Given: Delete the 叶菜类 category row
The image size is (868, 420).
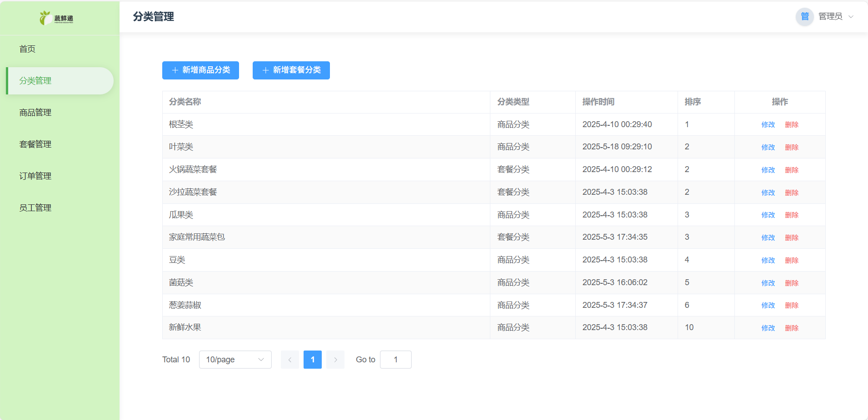Looking at the screenshot, I should [792, 148].
